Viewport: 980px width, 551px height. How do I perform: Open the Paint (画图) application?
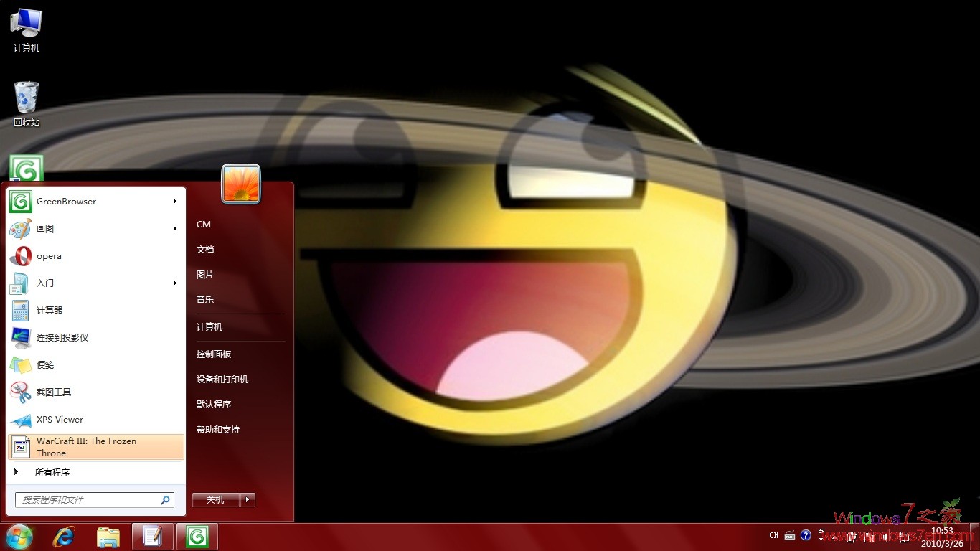(45, 229)
